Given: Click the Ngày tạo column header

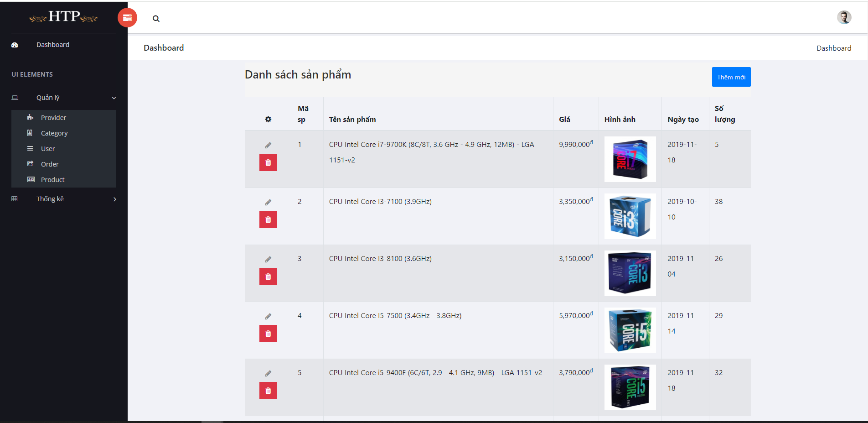Looking at the screenshot, I should pos(683,119).
